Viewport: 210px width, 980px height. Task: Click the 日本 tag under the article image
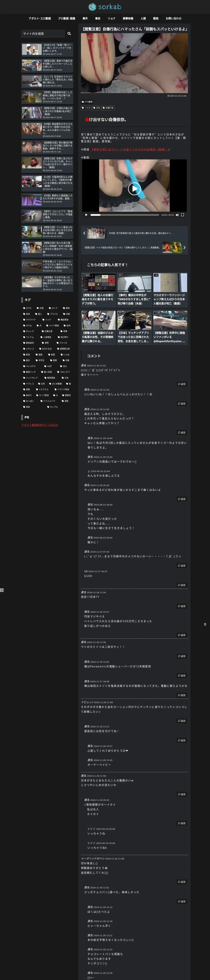pos(97,108)
